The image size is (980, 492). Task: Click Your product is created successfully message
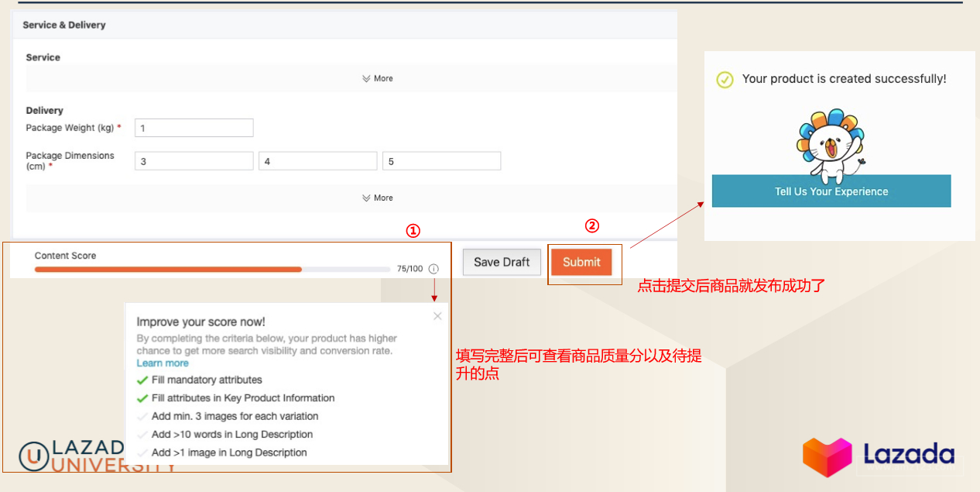(x=845, y=79)
